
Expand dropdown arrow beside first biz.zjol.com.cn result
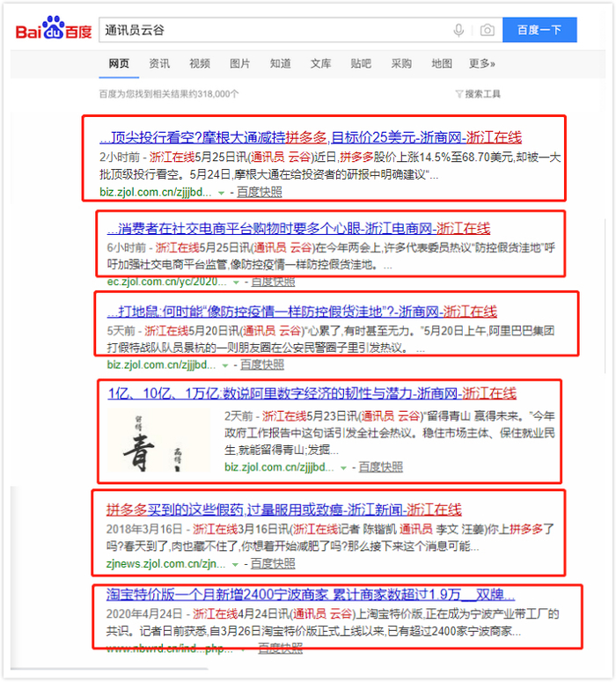[221, 193]
